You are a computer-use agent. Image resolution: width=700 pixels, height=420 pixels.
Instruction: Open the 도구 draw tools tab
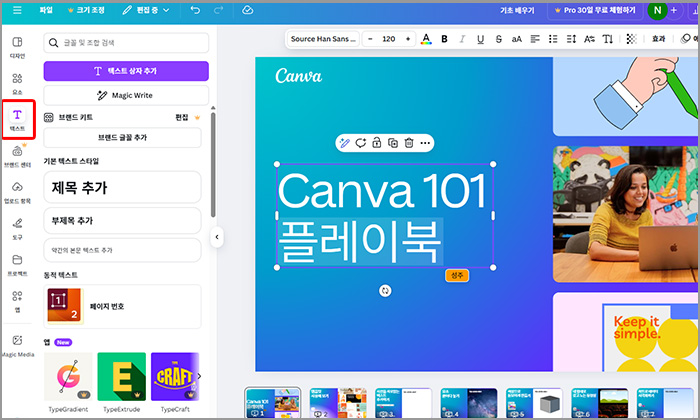click(x=17, y=229)
